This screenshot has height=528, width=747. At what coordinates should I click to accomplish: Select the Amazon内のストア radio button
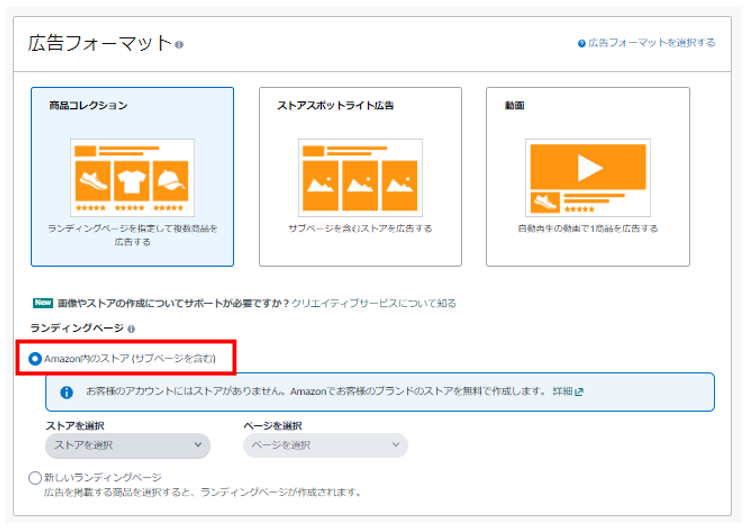tap(35, 358)
